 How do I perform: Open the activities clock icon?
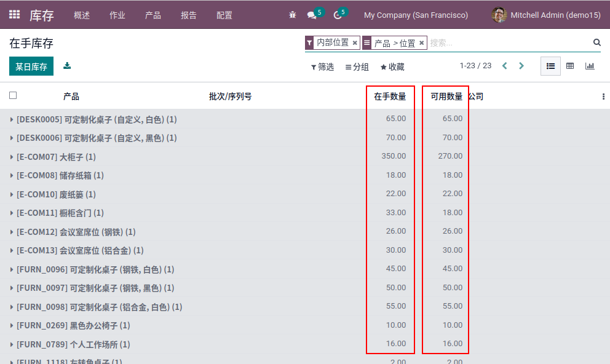337,15
